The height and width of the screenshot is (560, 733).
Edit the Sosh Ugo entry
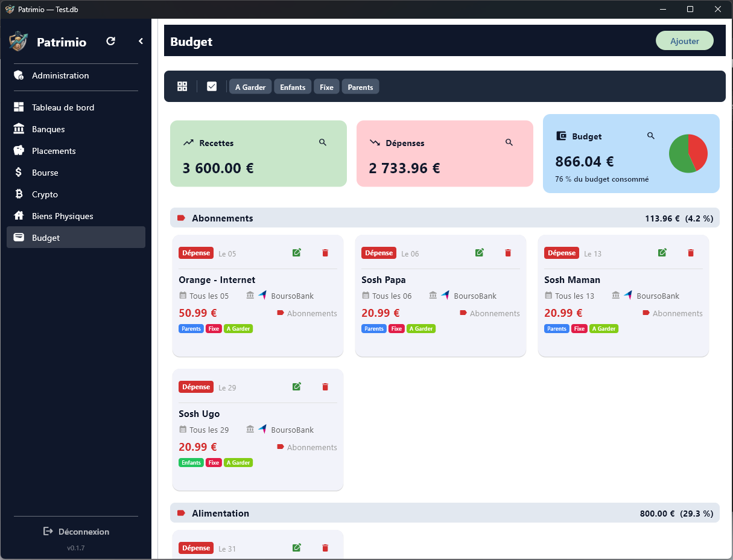(x=297, y=386)
